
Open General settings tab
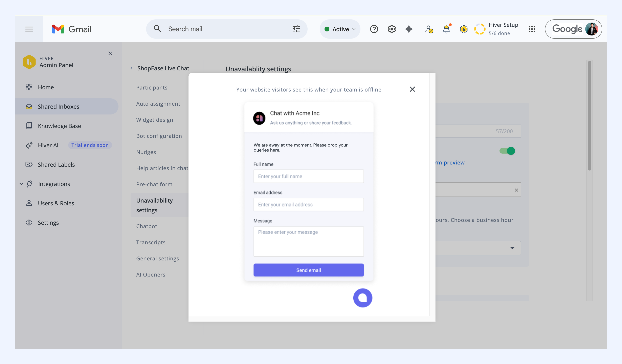[157, 259]
